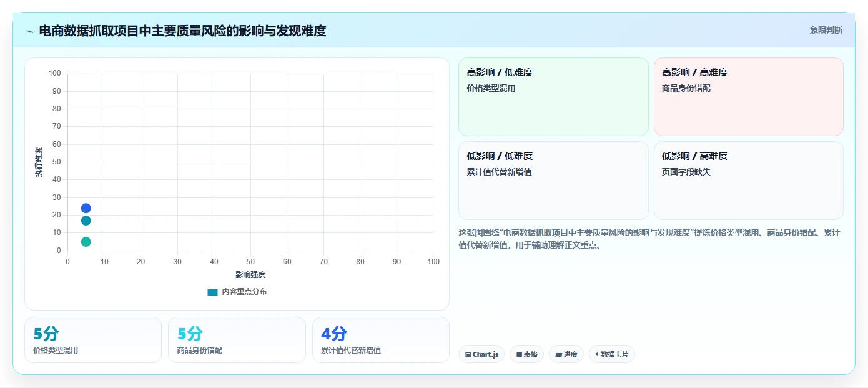This screenshot has width=868, height=388.
Task: Click the 数据卡片 tag chip
Action: coord(611,354)
